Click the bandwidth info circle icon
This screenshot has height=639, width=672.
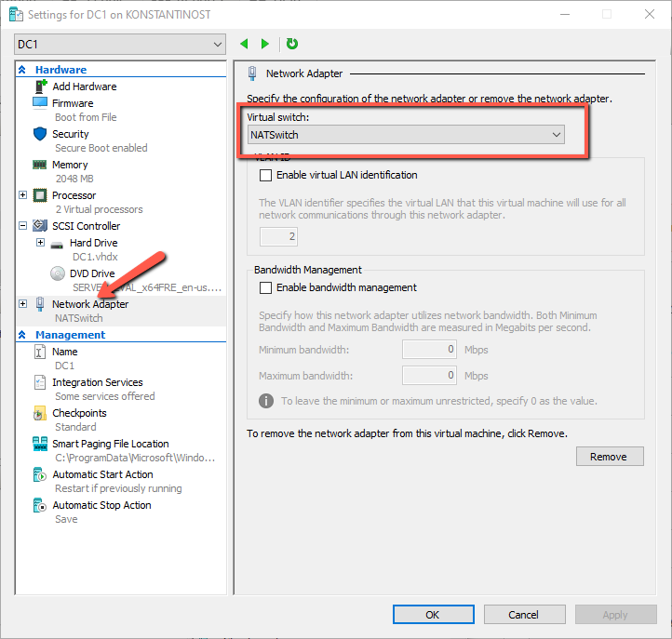266,401
